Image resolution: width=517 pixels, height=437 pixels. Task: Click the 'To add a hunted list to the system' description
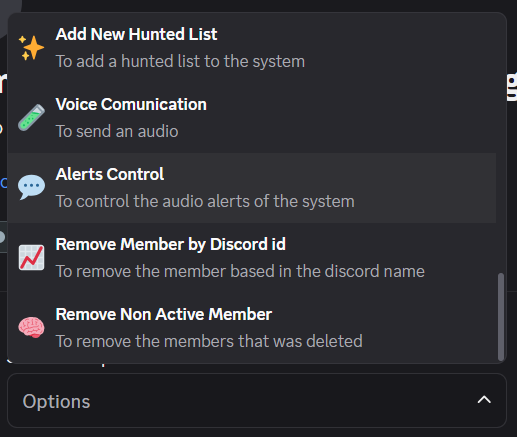(180, 61)
